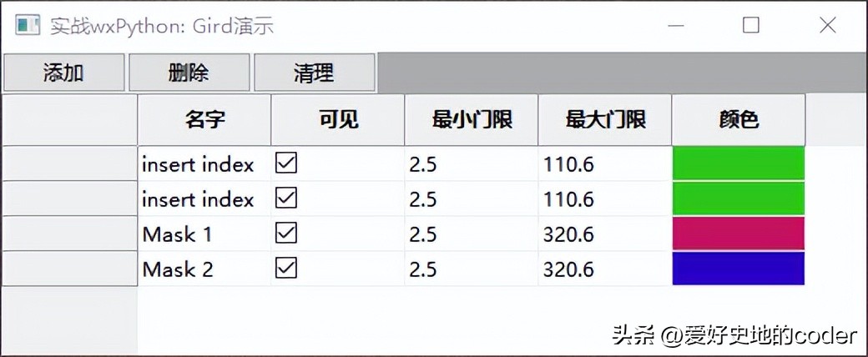This screenshot has width=868, height=357.
Task: Select the 颜色 column header
Action: click(x=739, y=120)
